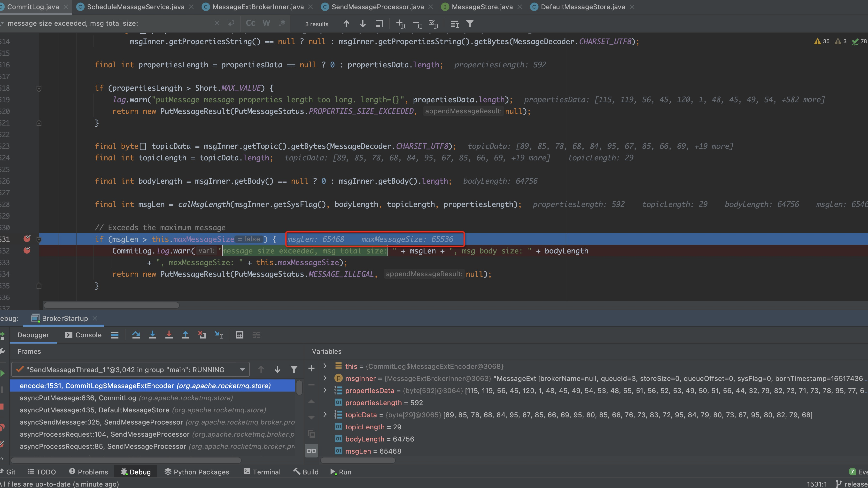868x488 pixels.
Task: Click the editor horizontal scrollbar
Action: pyautogui.click(x=111, y=305)
